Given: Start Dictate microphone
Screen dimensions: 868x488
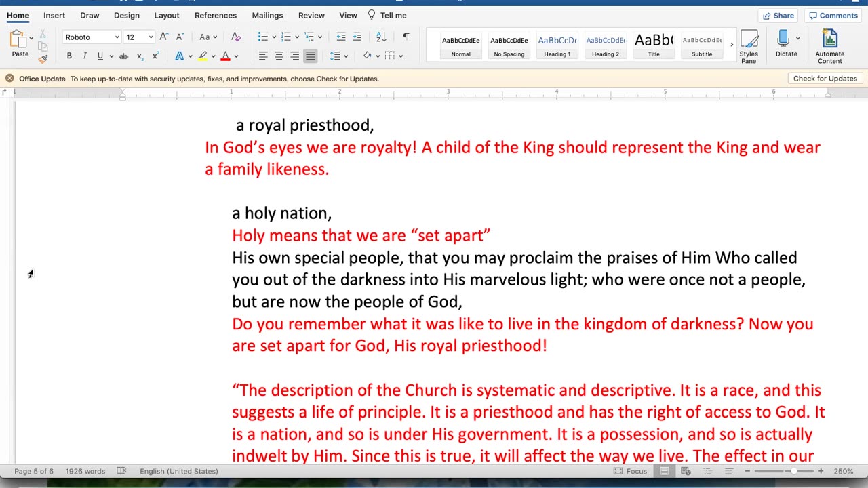Looking at the screenshot, I should pos(783,43).
